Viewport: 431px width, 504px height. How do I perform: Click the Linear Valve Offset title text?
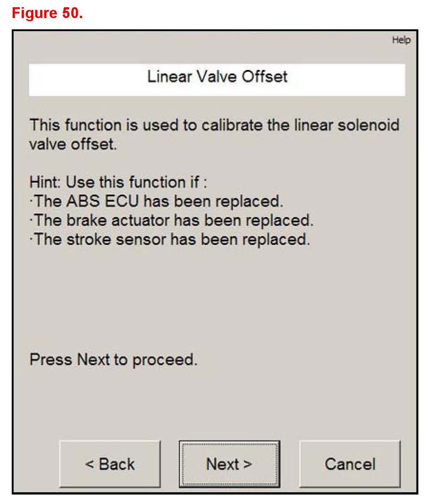pos(217,76)
